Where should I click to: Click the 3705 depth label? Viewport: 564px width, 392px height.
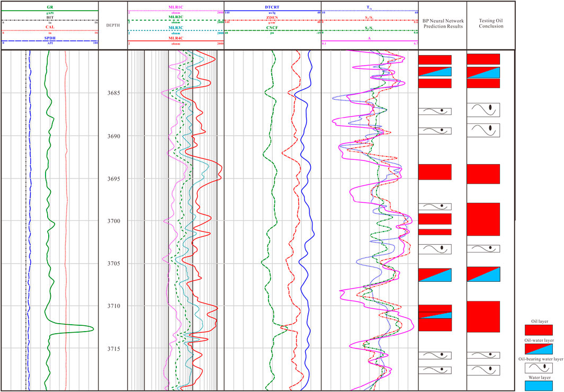coord(113,264)
